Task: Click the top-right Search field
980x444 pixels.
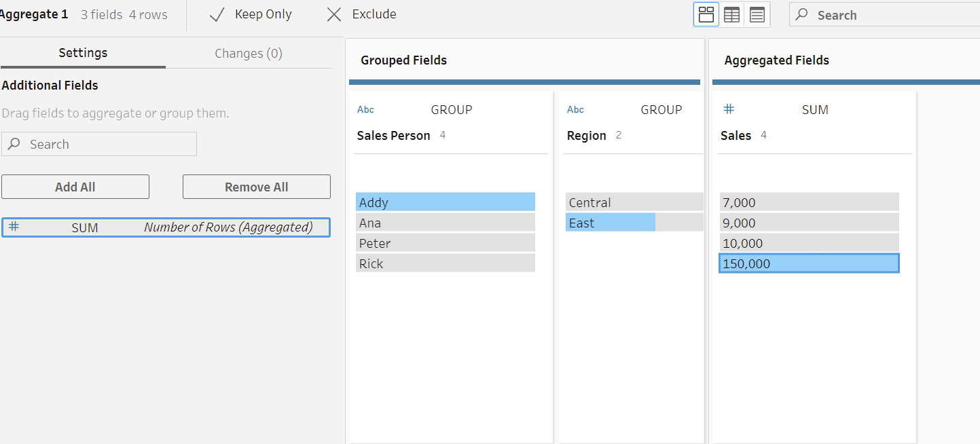Action: 890,15
